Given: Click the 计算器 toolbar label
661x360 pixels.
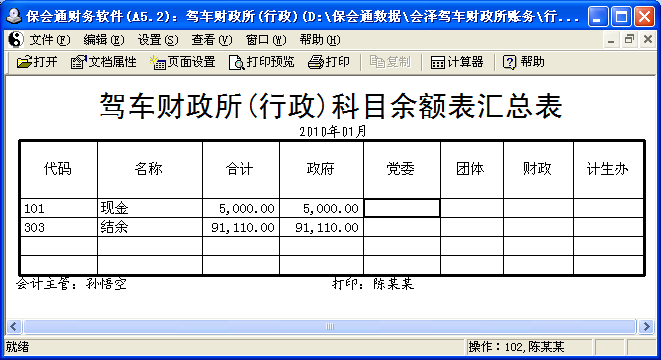Looking at the screenshot, I should pos(465,62).
